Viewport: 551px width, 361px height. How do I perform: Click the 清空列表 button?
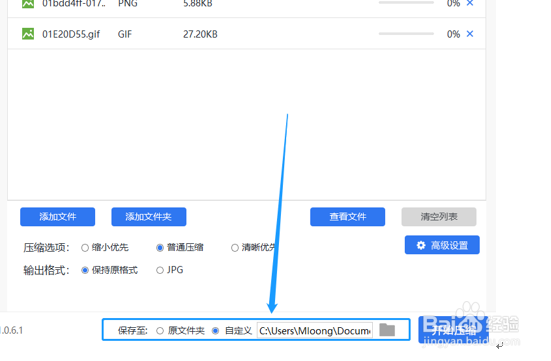(x=439, y=217)
